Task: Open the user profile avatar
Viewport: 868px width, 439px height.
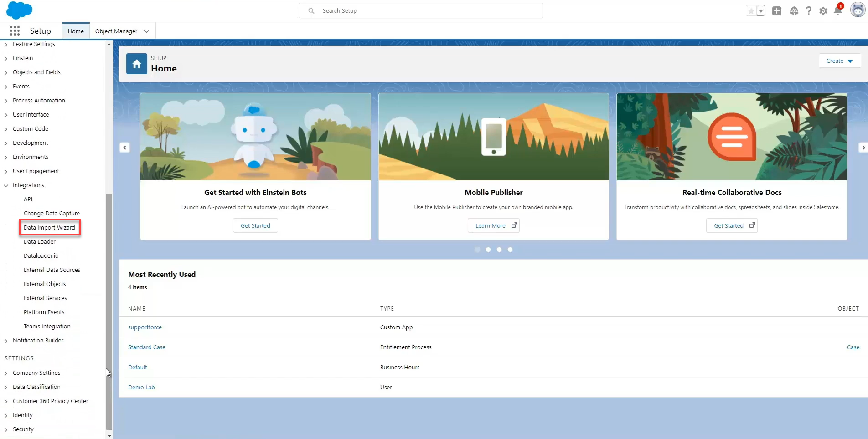Action: tap(858, 10)
